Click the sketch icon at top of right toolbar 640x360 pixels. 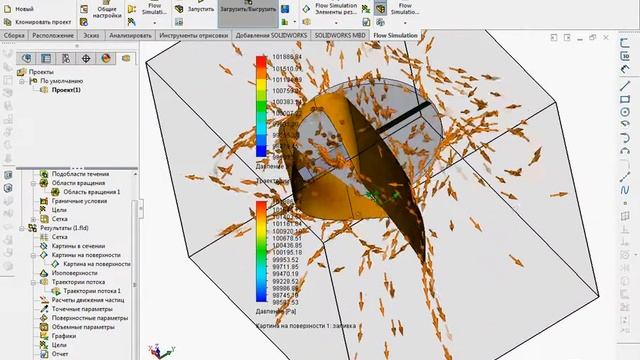pyautogui.click(x=625, y=42)
